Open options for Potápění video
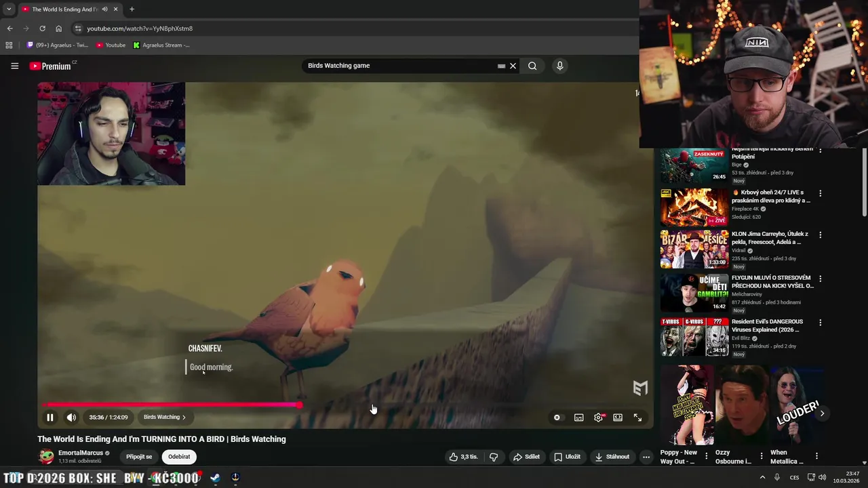This screenshot has width=868, height=488. (821, 150)
